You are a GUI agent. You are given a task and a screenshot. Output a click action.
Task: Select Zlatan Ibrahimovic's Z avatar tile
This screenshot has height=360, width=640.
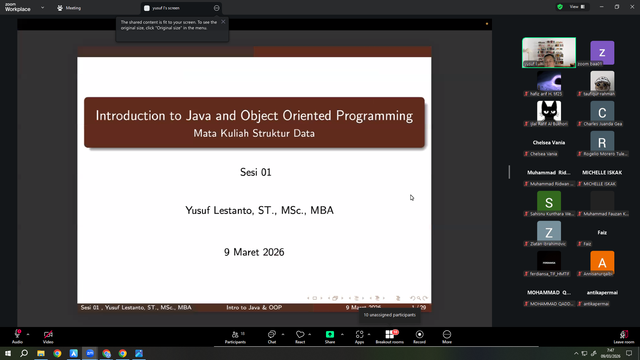point(549,231)
